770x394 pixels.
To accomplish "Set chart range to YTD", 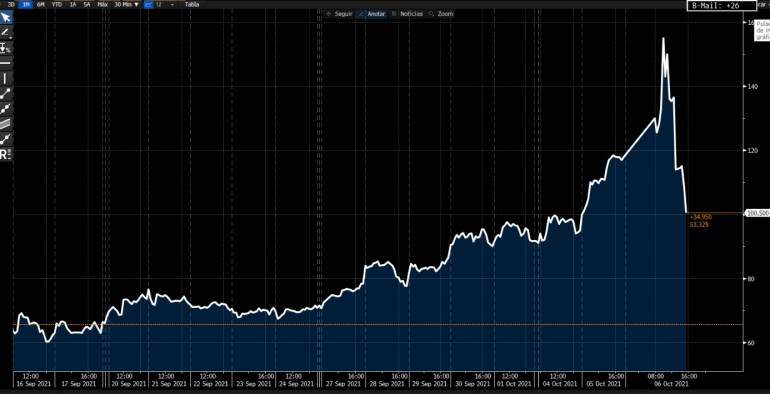I will [x=56, y=4].
